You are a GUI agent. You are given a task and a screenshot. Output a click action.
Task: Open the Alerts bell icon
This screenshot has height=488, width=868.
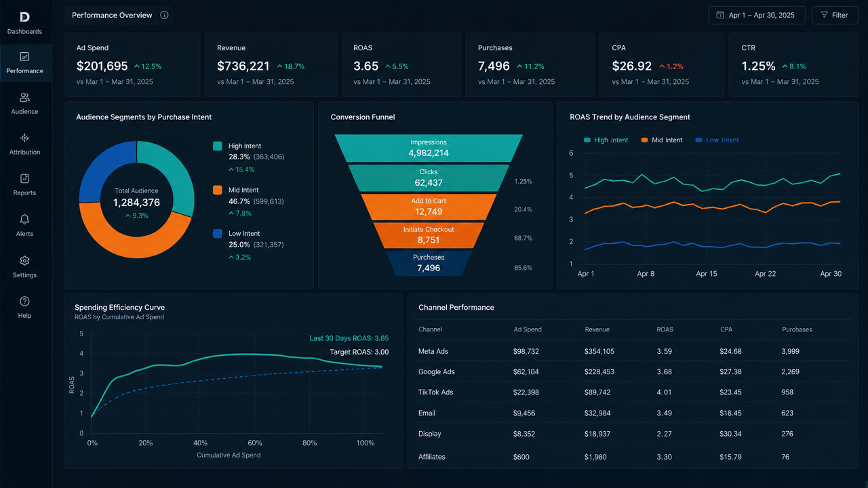coord(25,220)
